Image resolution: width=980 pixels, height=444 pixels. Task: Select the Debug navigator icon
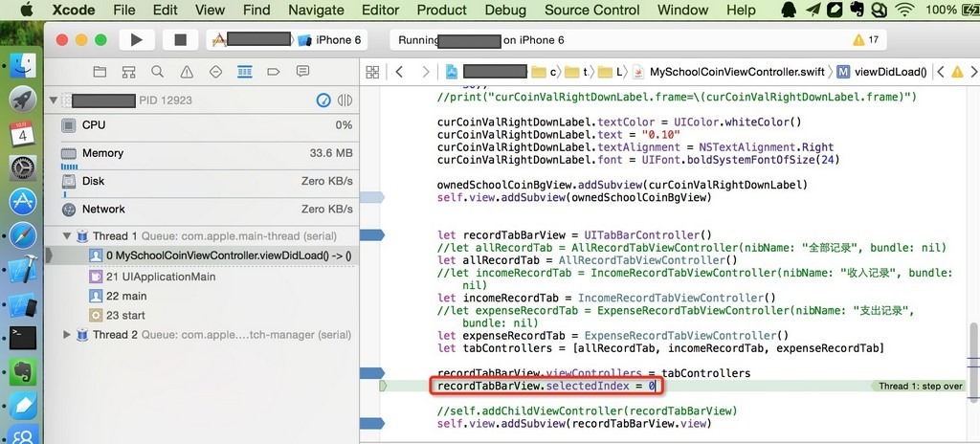pos(244,72)
